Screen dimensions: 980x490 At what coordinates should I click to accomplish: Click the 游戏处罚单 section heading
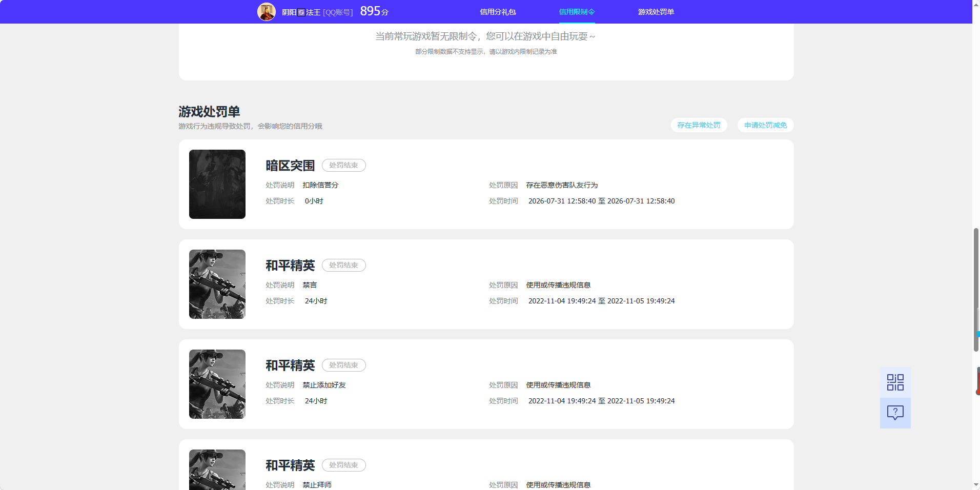(x=209, y=112)
